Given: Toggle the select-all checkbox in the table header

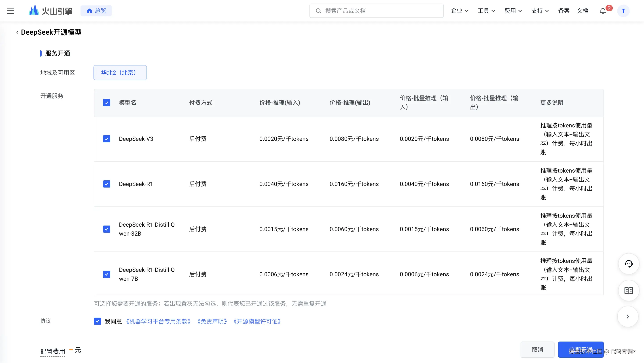Looking at the screenshot, I should [x=106, y=103].
